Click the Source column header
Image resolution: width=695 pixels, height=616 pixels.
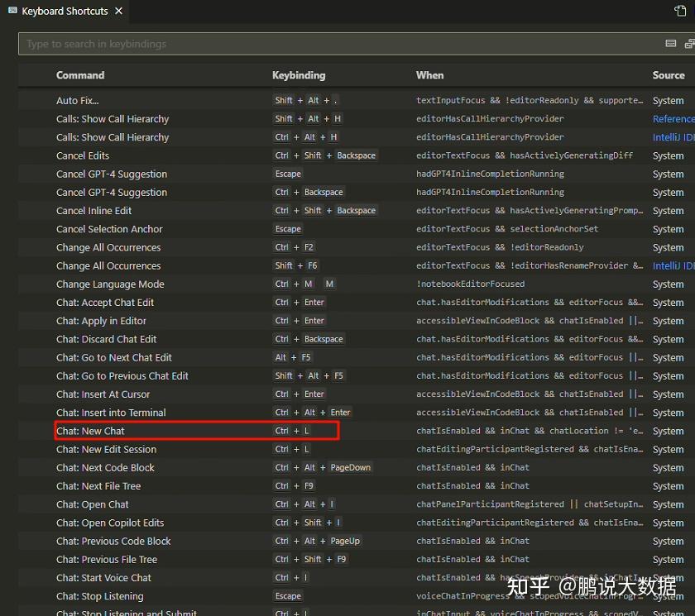pyautogui.click(x=669, y=75)
